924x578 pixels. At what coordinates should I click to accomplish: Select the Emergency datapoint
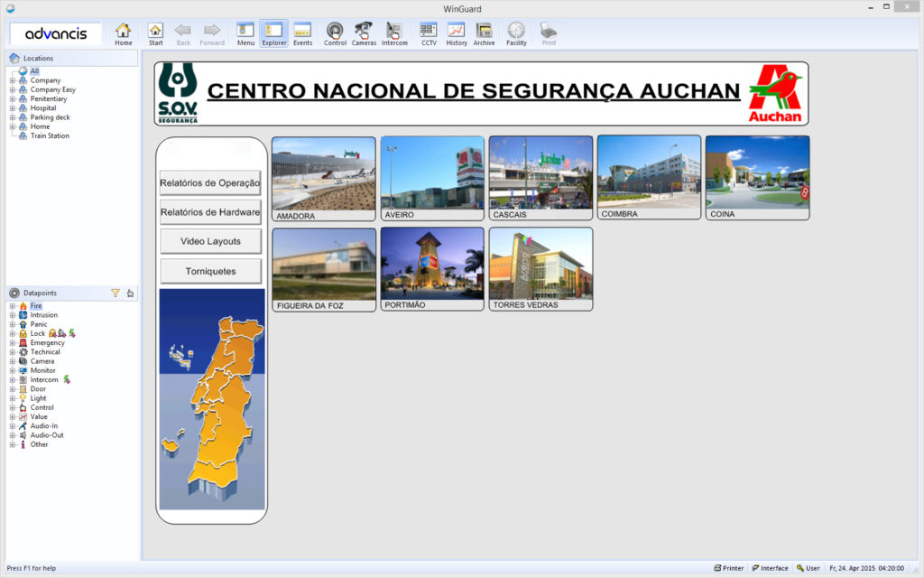pyautogui.click(x=47, y=342)
